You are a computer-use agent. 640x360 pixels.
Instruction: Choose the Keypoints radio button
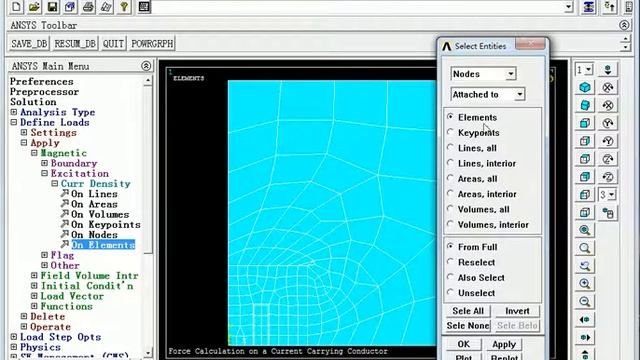[450, 132]
